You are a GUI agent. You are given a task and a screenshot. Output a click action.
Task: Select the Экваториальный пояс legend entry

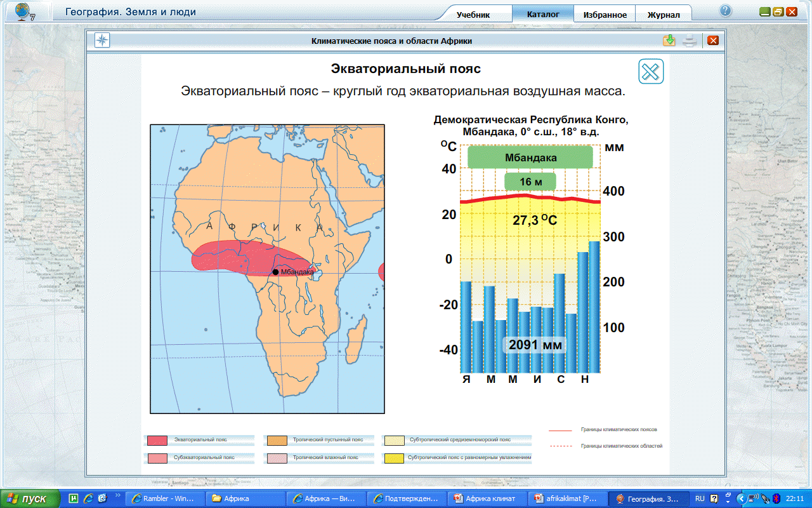200,439
